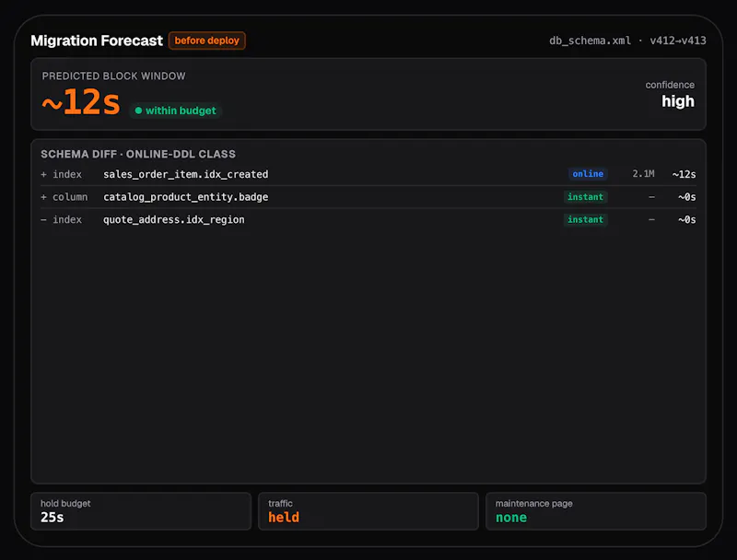Select the sales_order_item.idx_created row name
The height and width of the screenshot is (560, 737).
(186, 174)
